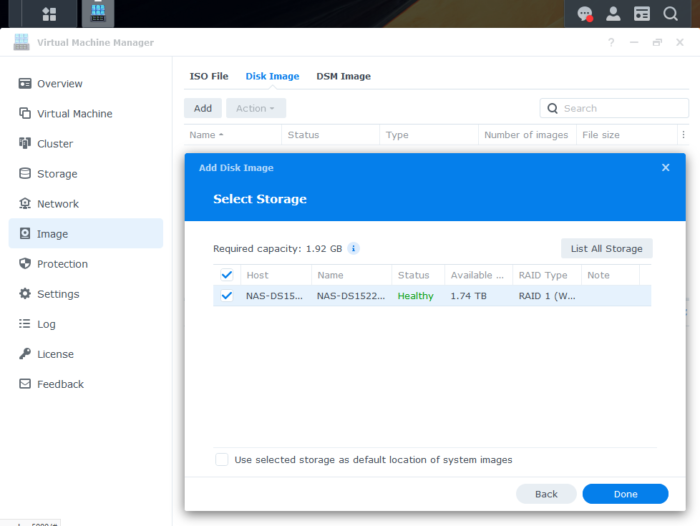
Task: Enable use selected storage as default
Action: click(x=222, y=459)
